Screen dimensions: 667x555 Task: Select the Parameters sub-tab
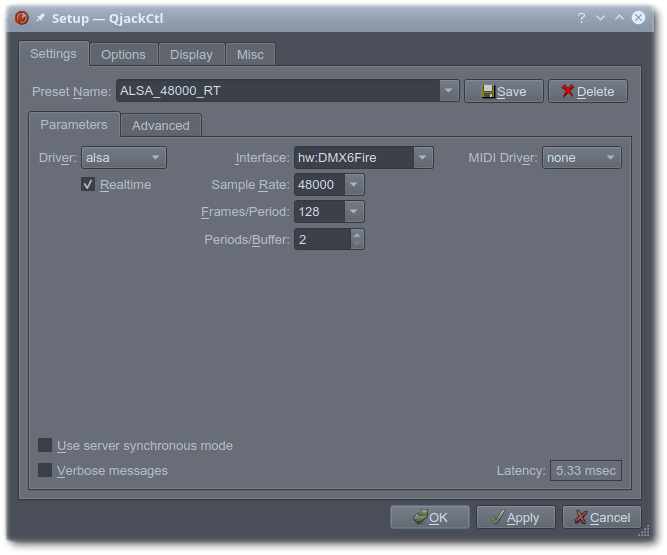(74, 125)
